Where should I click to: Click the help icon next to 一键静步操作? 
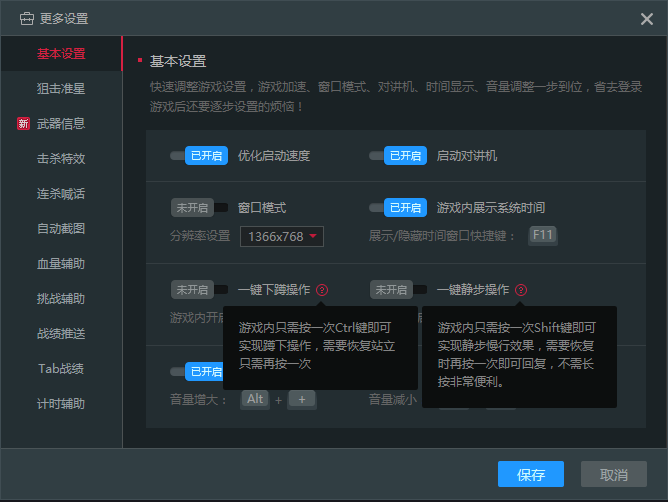click(x=522, y=290)
